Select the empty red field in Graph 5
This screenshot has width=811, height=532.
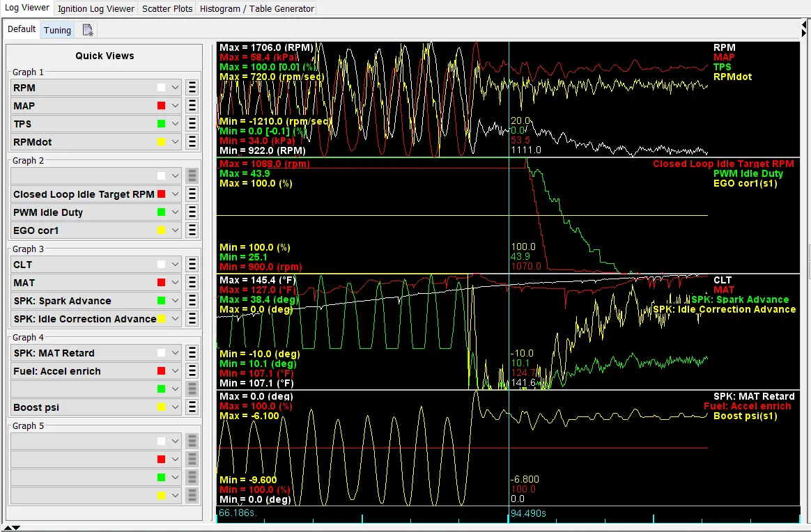pyautogui.click(x=95, y=459)
